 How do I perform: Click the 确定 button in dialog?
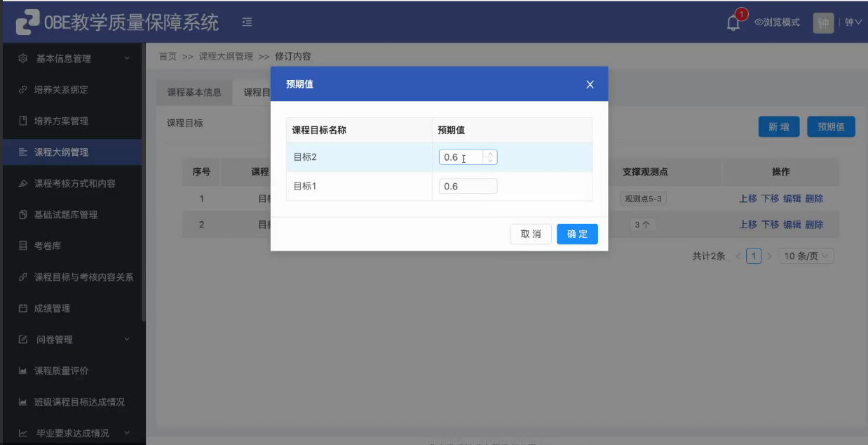[577, 234]
